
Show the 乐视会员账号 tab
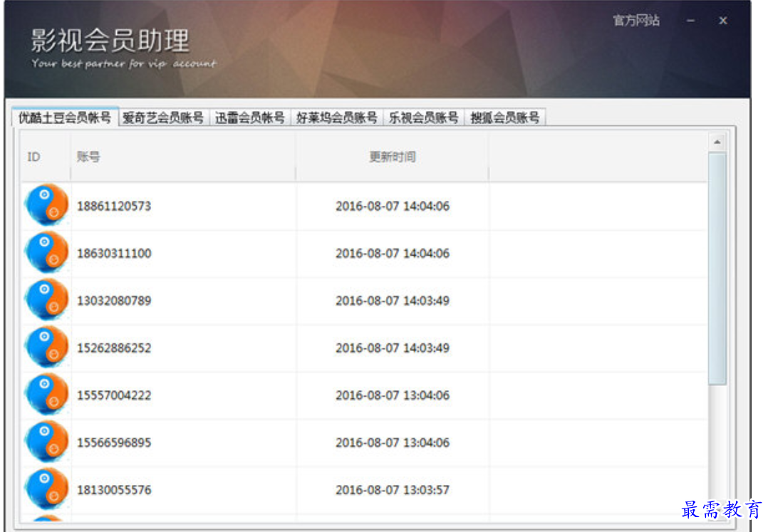(424, 118)
